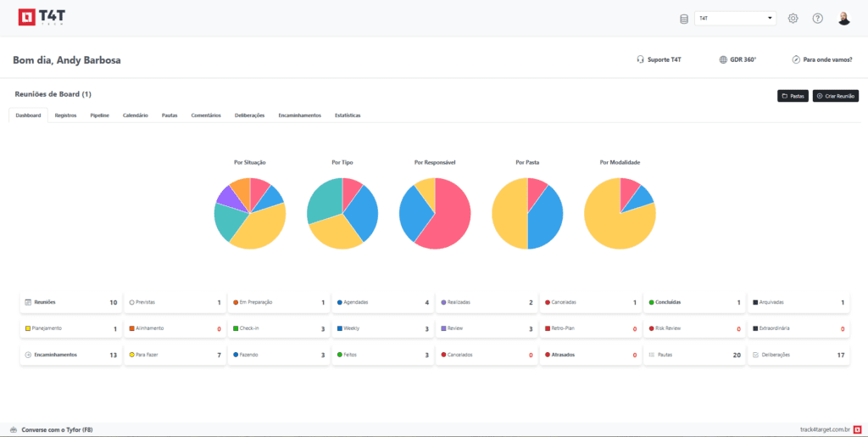
Task: Open help with the question mark icon
Action: [x=818, y=19]
